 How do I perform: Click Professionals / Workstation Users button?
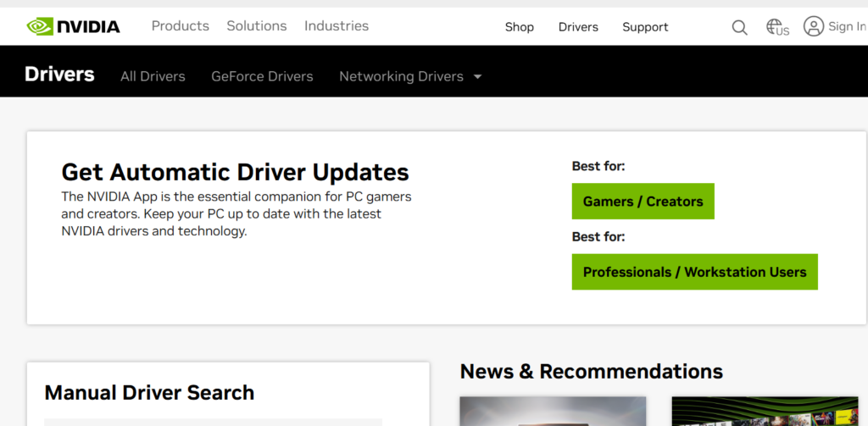point(695,272)
